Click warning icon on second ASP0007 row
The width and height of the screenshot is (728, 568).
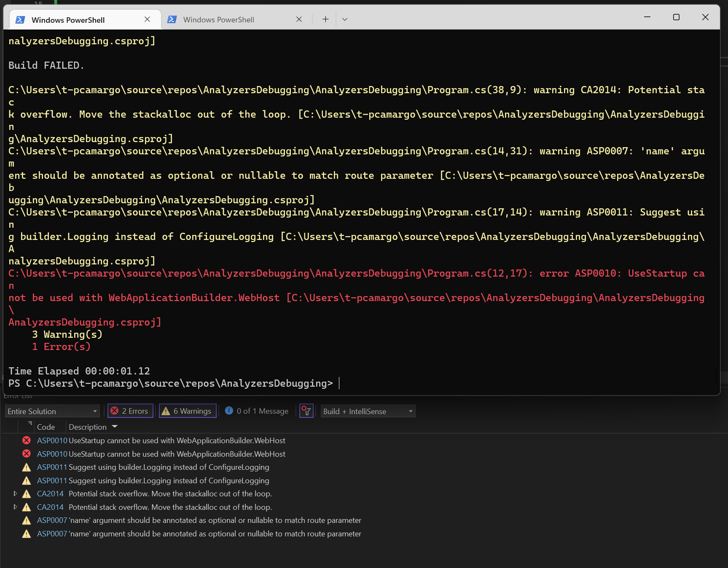pyautogui.click(x=27, y=534)
